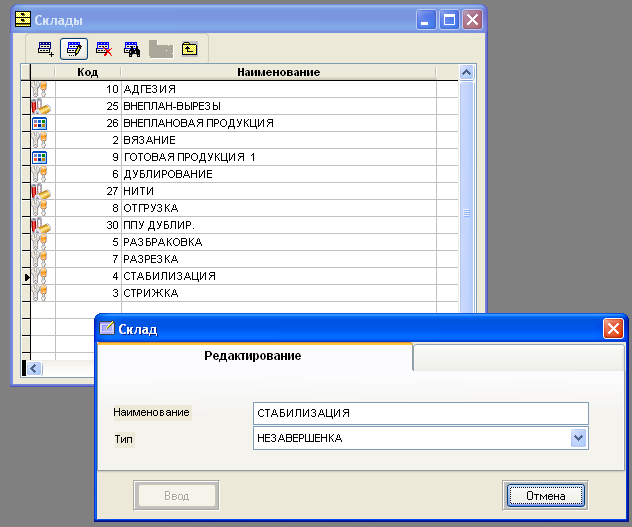
Task: Select the ВЯЗАНИЕ row name
Action: (149, 140)
